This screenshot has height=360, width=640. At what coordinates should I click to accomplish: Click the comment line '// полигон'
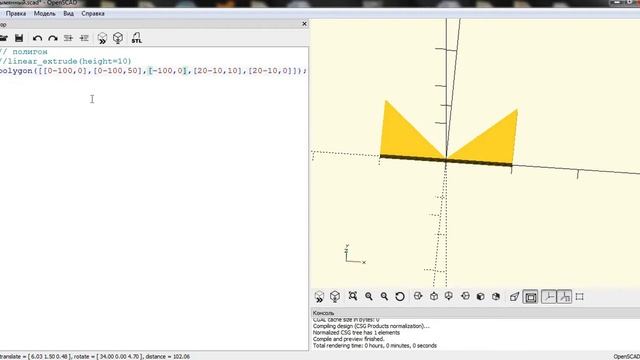coord(24,52)
